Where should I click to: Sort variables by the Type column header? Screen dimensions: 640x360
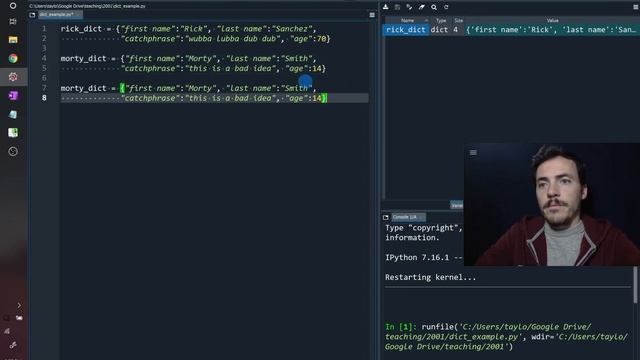coord(441,20)
